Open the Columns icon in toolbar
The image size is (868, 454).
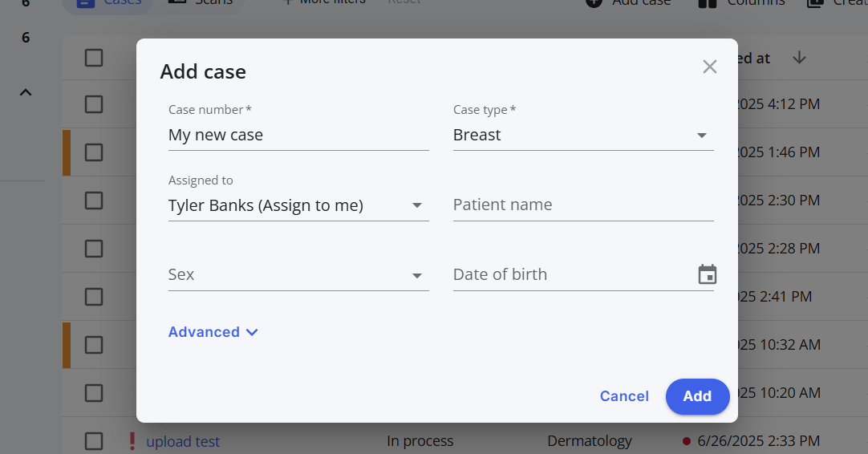tap(707, 2)
